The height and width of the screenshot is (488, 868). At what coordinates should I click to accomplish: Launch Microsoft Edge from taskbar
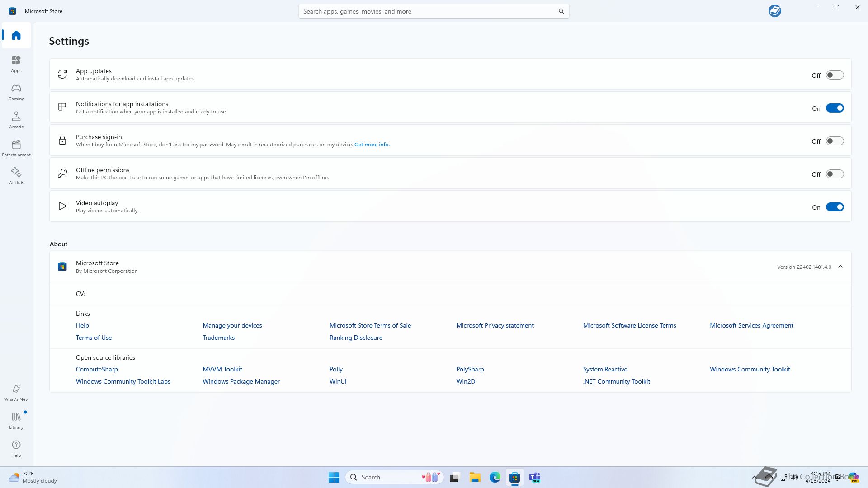(495, 477)
